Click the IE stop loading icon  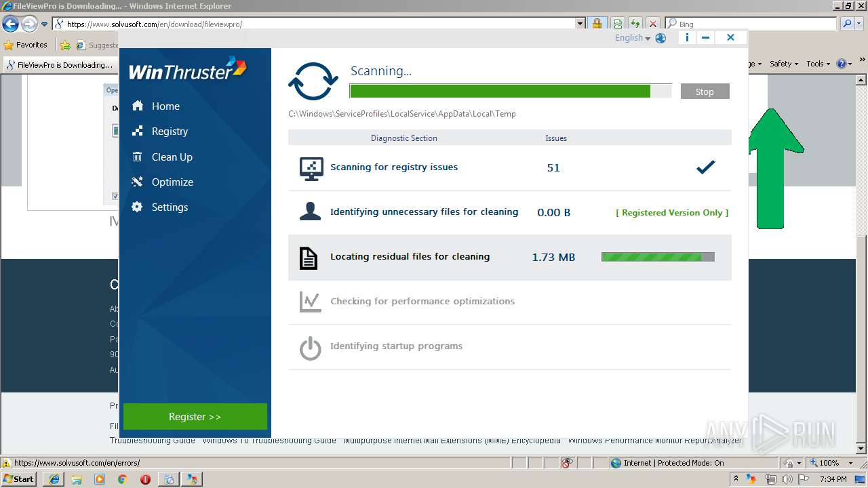click(652, 24)
